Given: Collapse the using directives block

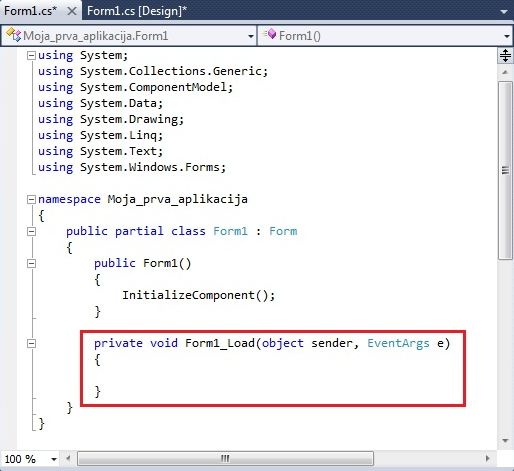Looking at the screenshot, I should (31, 55).
